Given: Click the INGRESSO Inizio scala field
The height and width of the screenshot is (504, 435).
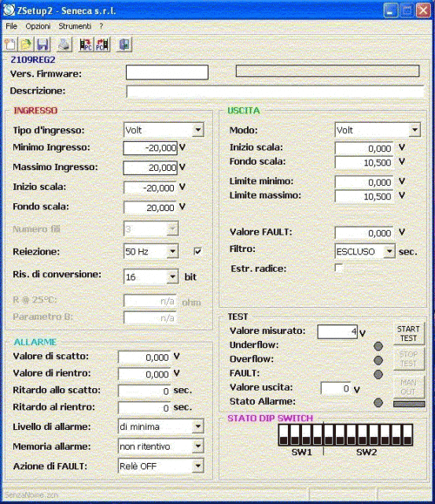Looking at the screenshot, I should (x=150, y=187).
